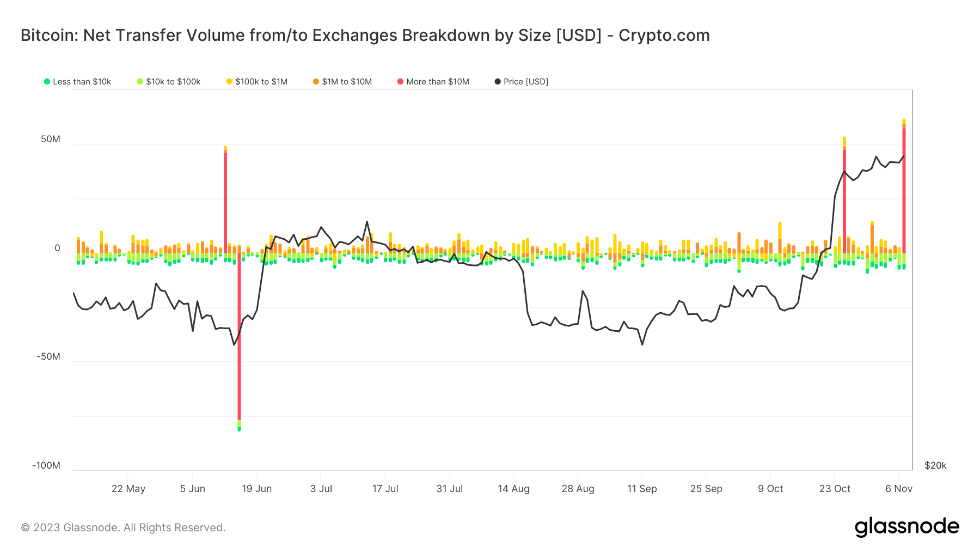The image size is (980, 552).
Task: Click the orange '$1M to $10M' legend dot
Action: pos(316,82)
